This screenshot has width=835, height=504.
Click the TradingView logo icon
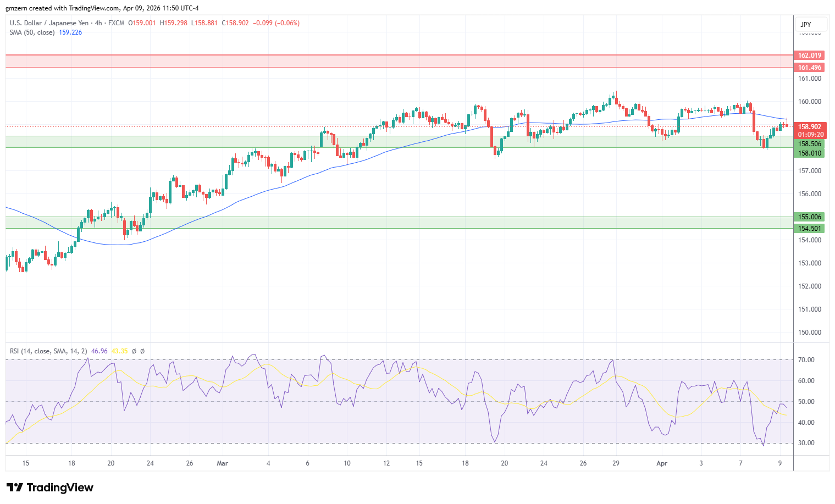15,488
